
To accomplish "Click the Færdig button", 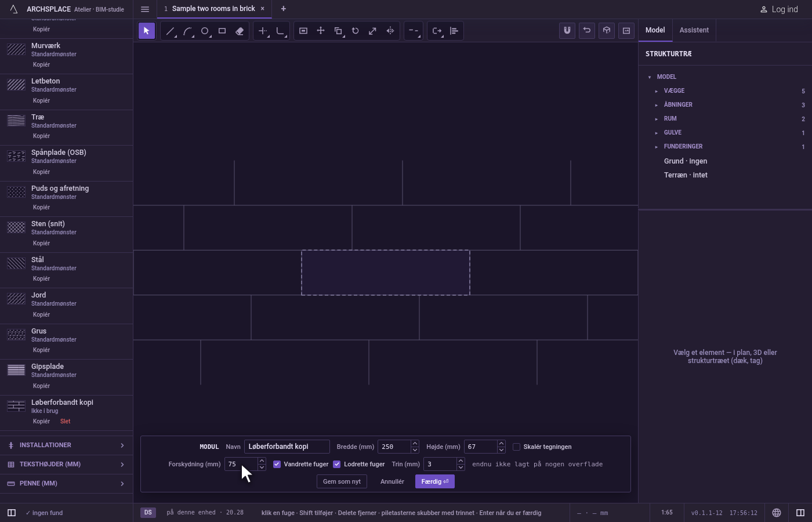I will pyautogui.click(x=435, y=481).
